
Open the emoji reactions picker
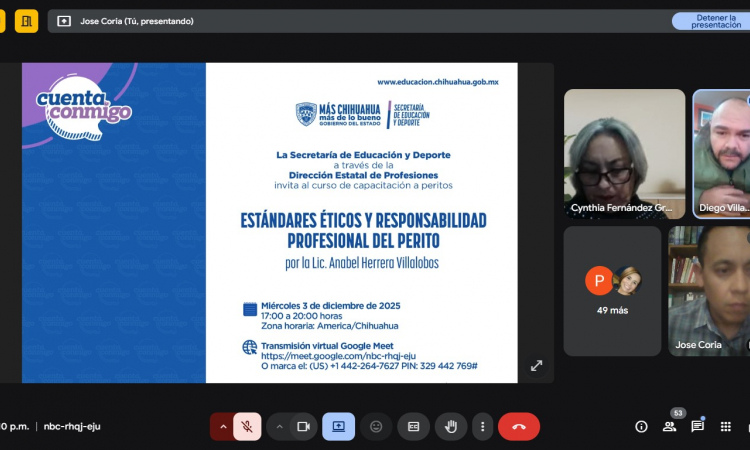pos(376,426)
